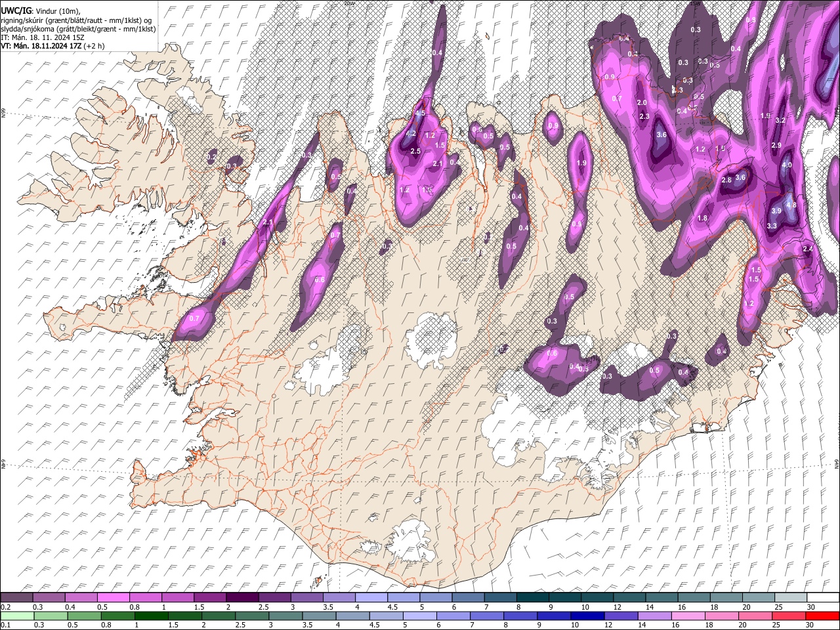Click the "20W" longitude label at the top edge
Screen dimensions: 840x630
click(x=348, y=3)
